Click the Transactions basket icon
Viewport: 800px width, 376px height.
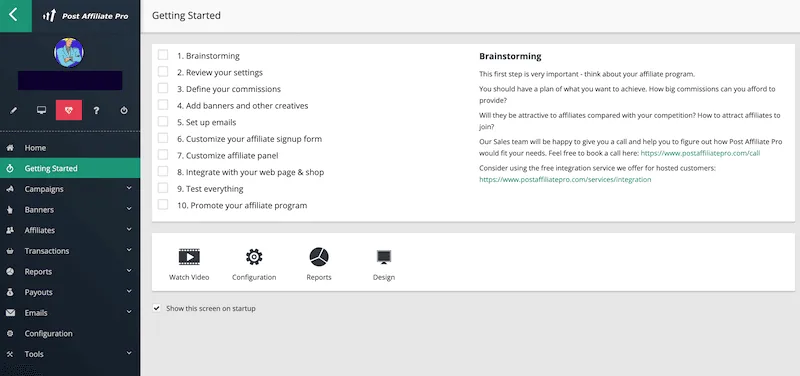(x=10, y=251)
